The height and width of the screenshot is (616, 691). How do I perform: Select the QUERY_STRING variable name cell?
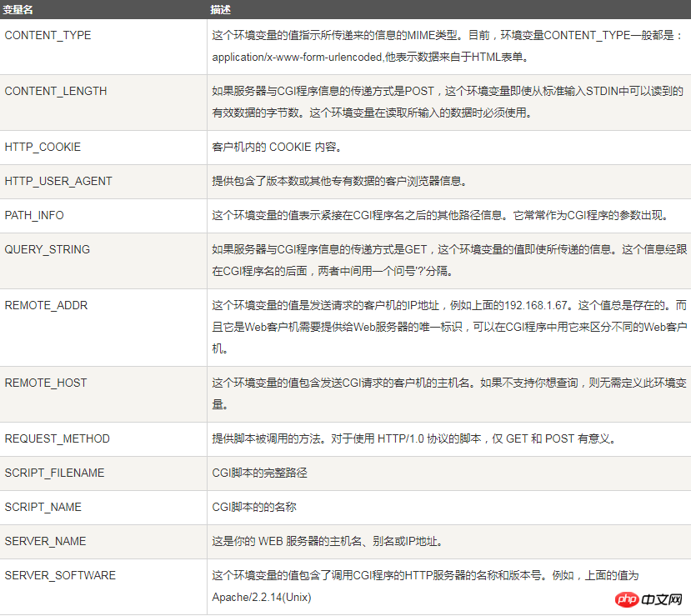(x=103, y=261)
